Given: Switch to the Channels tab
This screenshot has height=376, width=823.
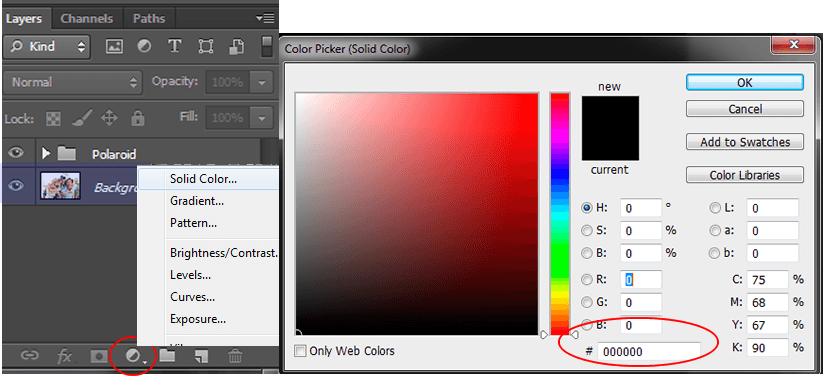Looking at the screenshot, I should 87,19.
